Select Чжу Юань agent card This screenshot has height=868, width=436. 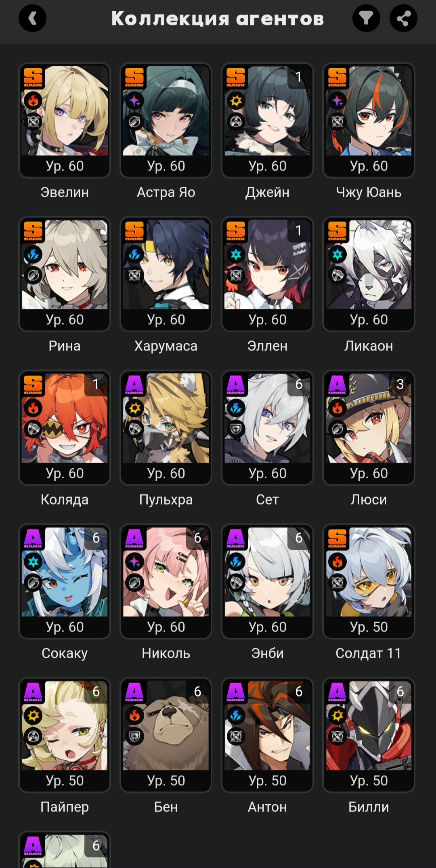369,120
